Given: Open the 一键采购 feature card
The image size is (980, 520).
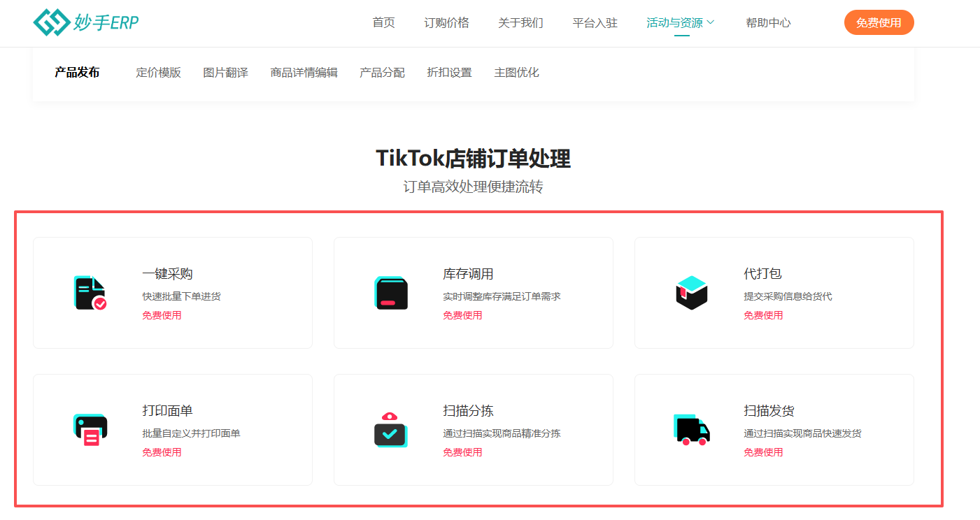Looking at the screenshot, I should point(173,292).
